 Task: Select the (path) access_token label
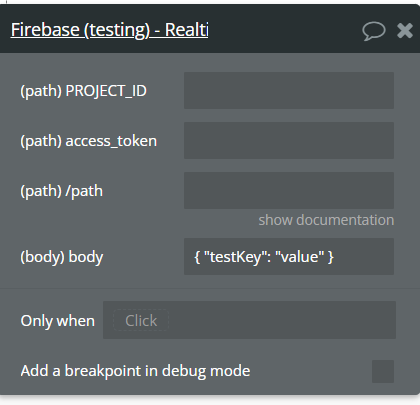(x=89, y=141)
